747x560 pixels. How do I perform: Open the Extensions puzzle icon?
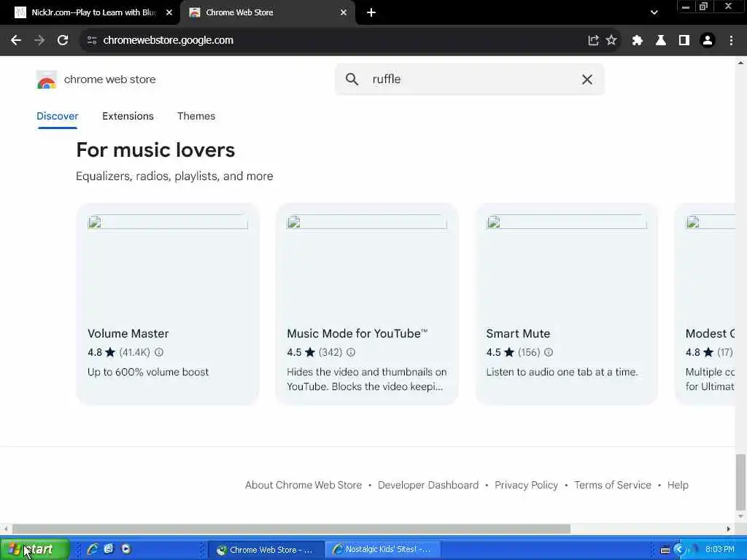click(x=638, y=41)
